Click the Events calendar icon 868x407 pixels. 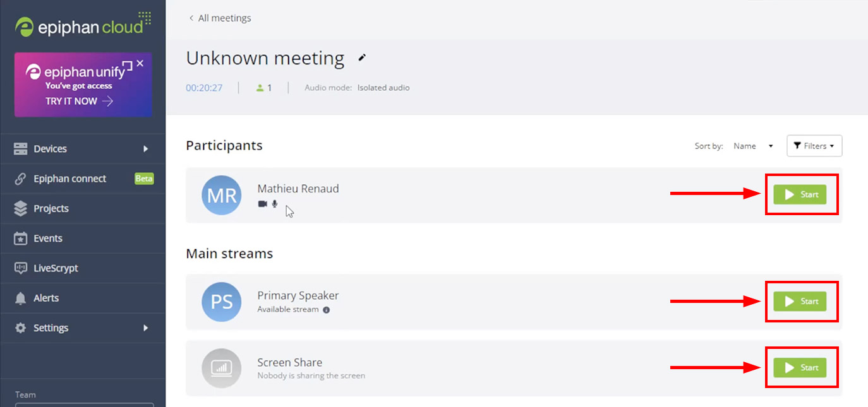tap(21, 239)
